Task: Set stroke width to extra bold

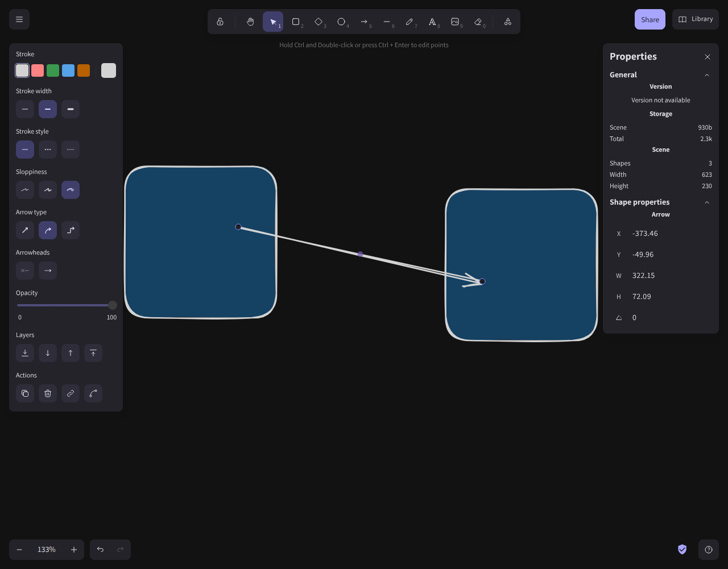Action: coord(71,109)
